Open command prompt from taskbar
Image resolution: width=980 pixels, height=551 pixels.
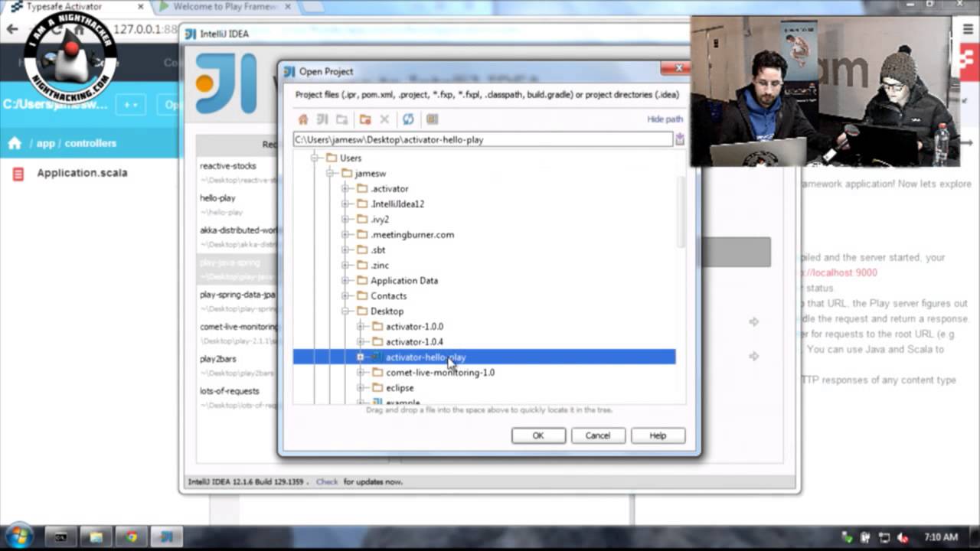[x=60, y=537]
